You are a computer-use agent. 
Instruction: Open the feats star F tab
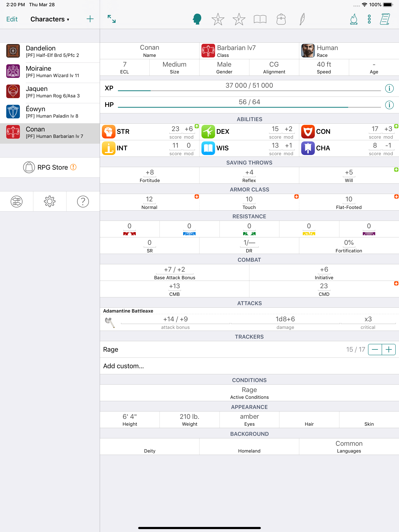(x=239, y=19)
